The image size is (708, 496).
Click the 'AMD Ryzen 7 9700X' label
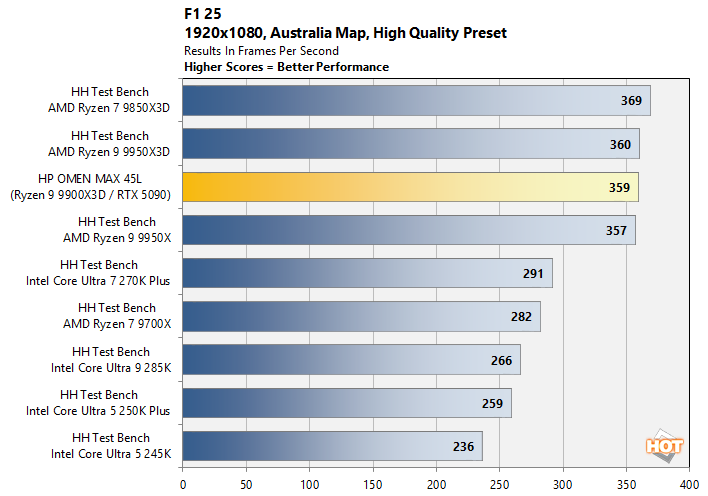[117, 324]
